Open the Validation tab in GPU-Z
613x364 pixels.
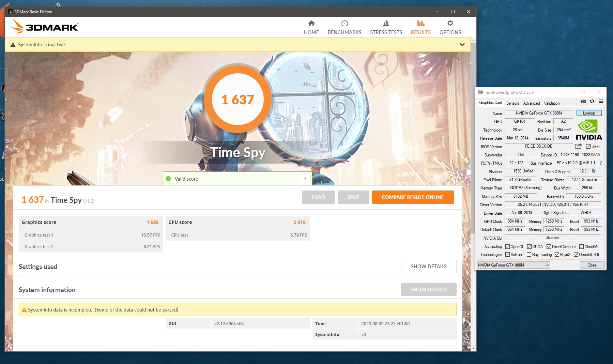(552, 103)
